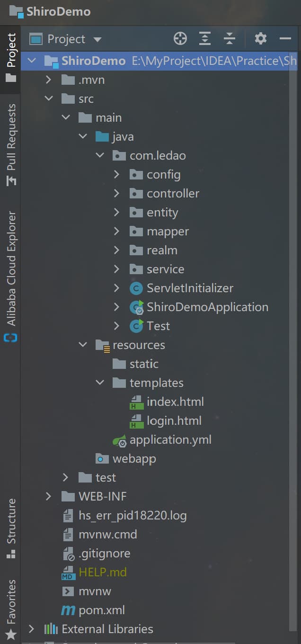Click the config package folder icon

(136, 174)
